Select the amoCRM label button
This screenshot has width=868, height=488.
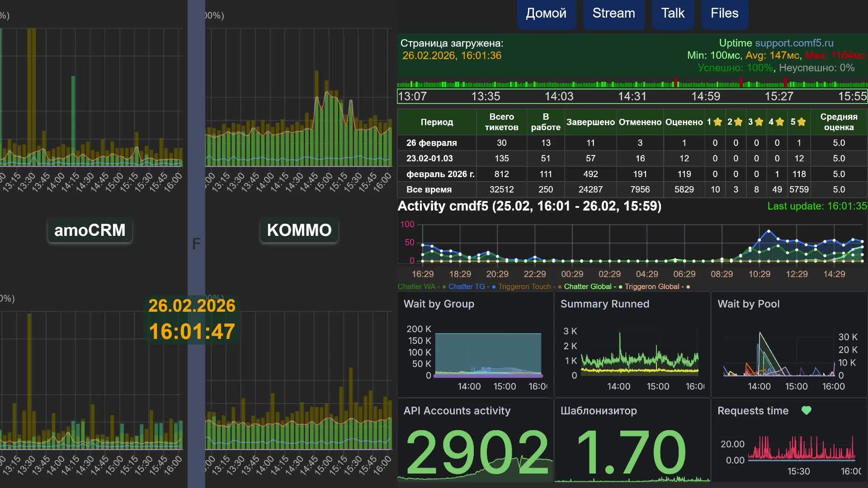click(x=90, y=230)
